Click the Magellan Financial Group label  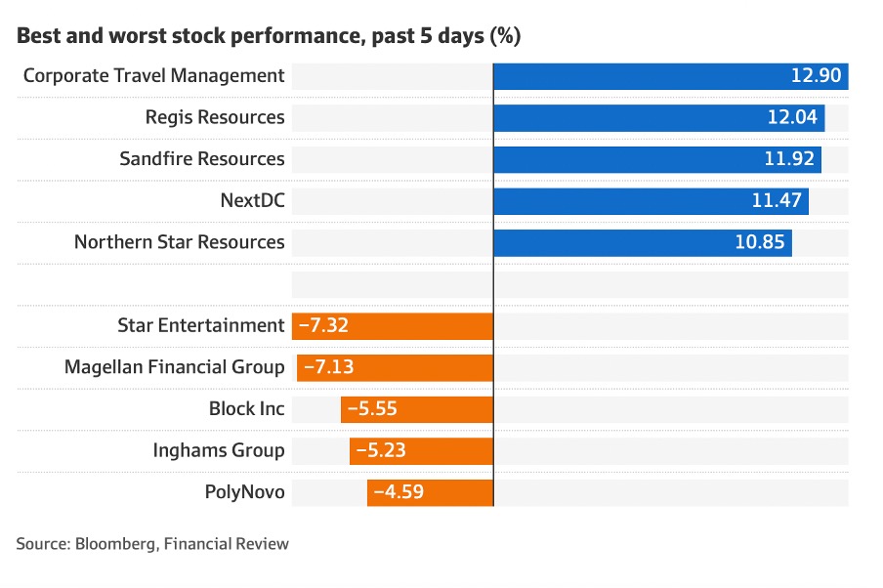175,367
